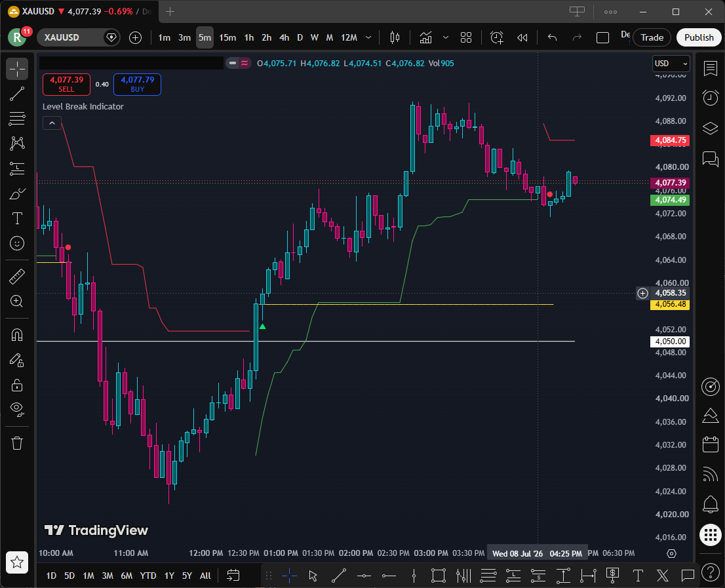Click the blue BUY 4,077.79 button

point(137,84)
